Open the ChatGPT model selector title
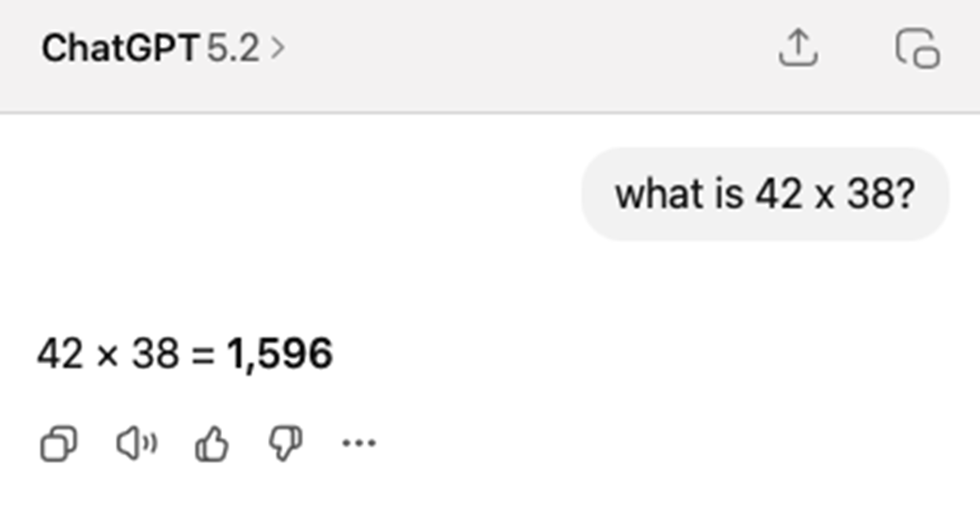 point(120,48)
